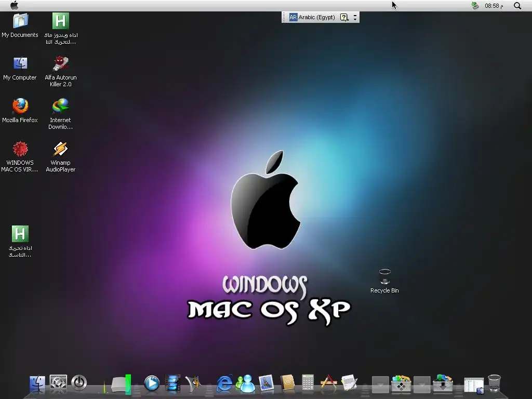
Task: Click the green network tray icon
Action: [x=475, y=5]
